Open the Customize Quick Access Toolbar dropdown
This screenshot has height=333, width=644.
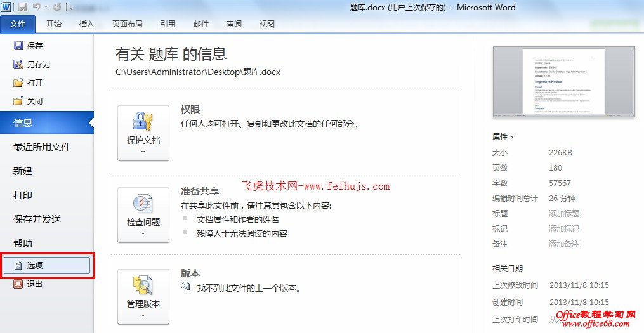click(x=71, y=7)
